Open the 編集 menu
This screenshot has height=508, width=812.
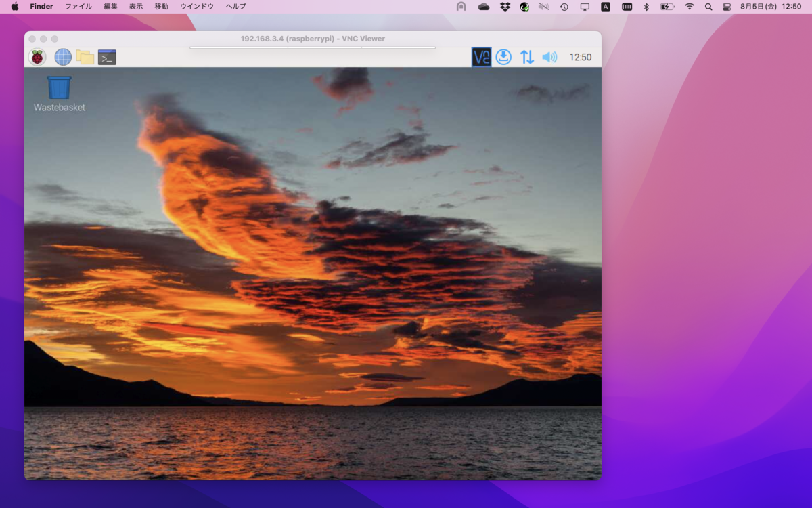110,7
